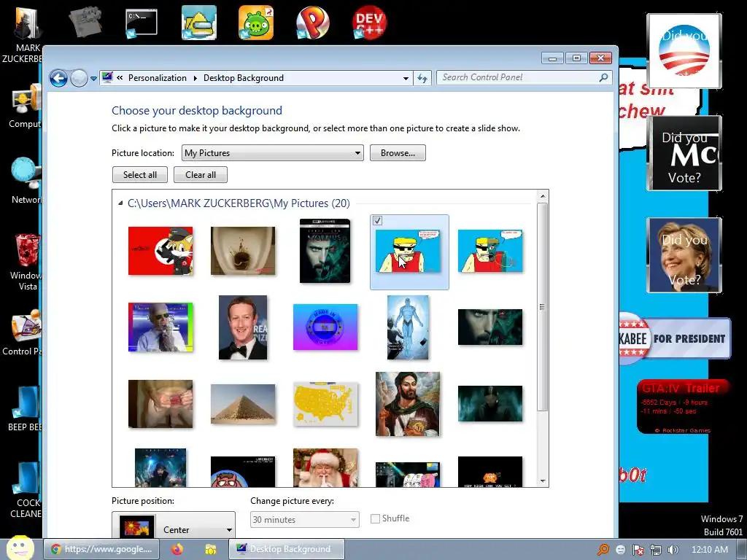Image resolution: width=747 pixels, height=560 pixels.
Task: Click the Clear all button
Action: coord(201,175)
